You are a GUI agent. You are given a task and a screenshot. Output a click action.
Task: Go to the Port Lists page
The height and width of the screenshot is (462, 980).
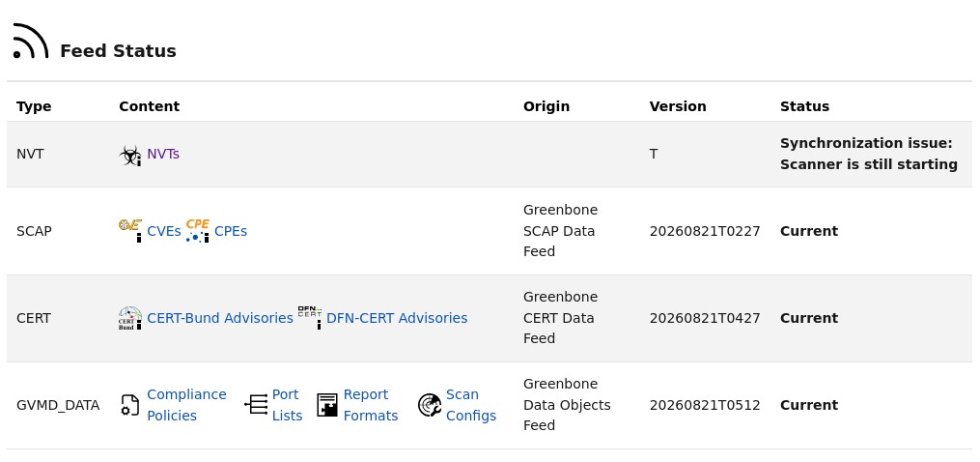(287, 405)
